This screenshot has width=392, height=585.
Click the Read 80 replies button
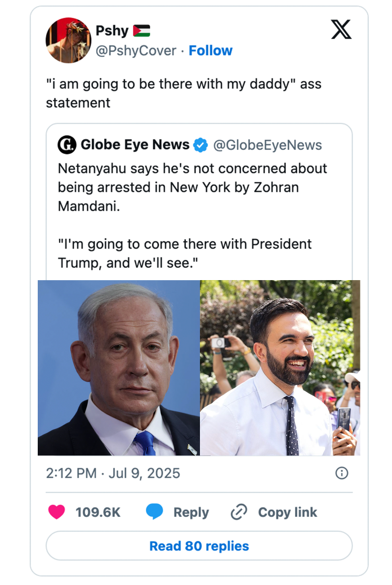(198, 546)
